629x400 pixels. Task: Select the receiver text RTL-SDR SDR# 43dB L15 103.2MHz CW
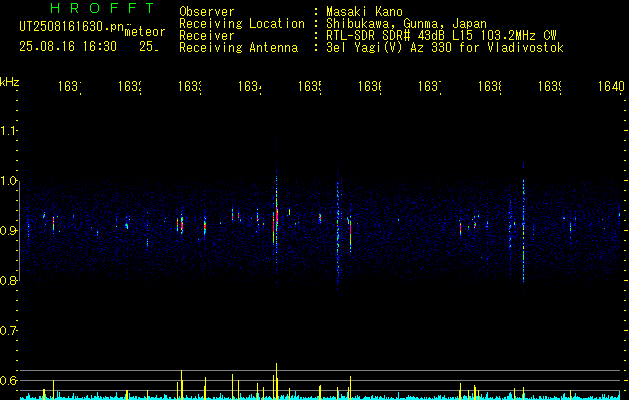[x=441, y=36]
